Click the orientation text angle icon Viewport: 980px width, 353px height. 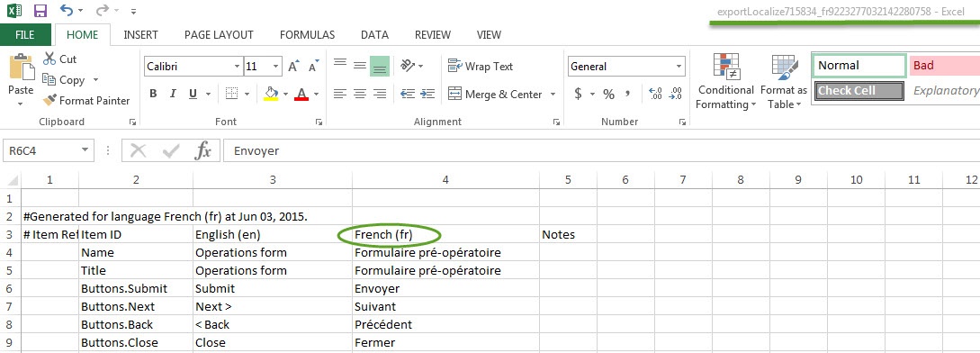(409, 65)
